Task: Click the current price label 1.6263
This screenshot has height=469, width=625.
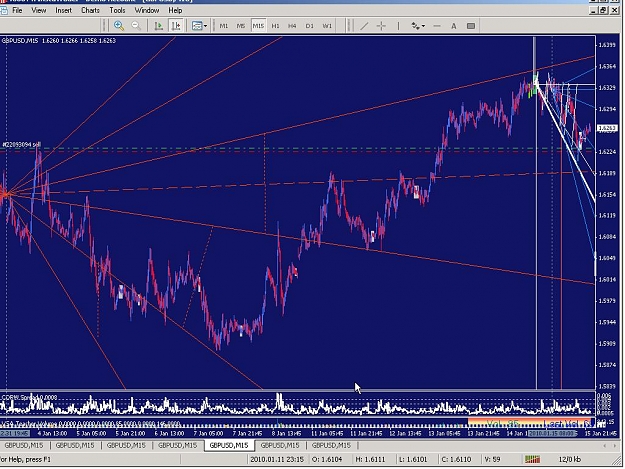Action: pyautogui.click(x=607, y=128)
